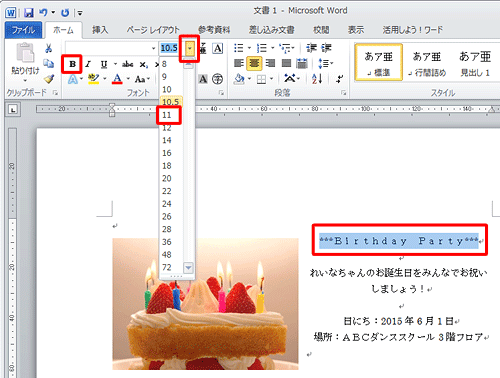Select the birthday cake picture
This screenshot has height=378, width=500.
[x=205, y=304]
